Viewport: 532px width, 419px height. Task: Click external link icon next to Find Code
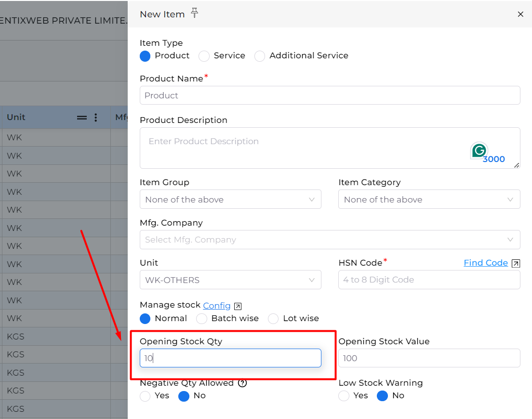tap(516, 263)
